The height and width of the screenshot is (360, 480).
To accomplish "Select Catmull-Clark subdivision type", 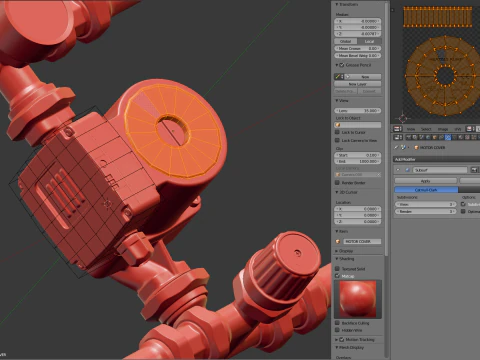I will tap(426, 190).
